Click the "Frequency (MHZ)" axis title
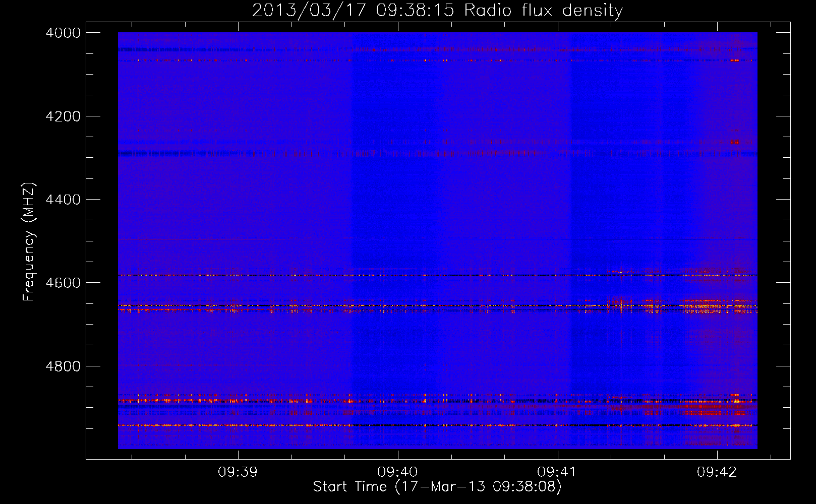The image size is (816, 504). coord(29,242)
